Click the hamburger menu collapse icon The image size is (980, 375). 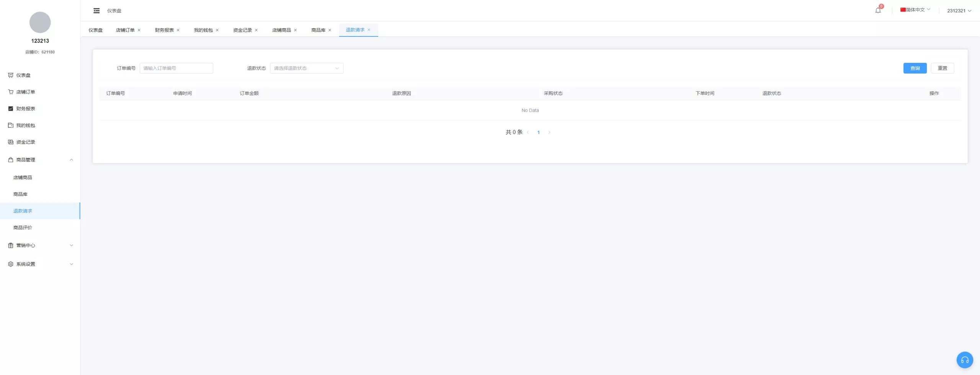[x=96, y=11]
